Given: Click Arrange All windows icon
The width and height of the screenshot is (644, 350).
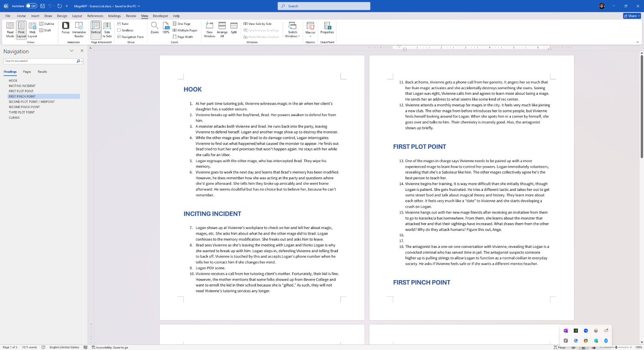Looking at the screenshot, I should (x=222, y=30).
